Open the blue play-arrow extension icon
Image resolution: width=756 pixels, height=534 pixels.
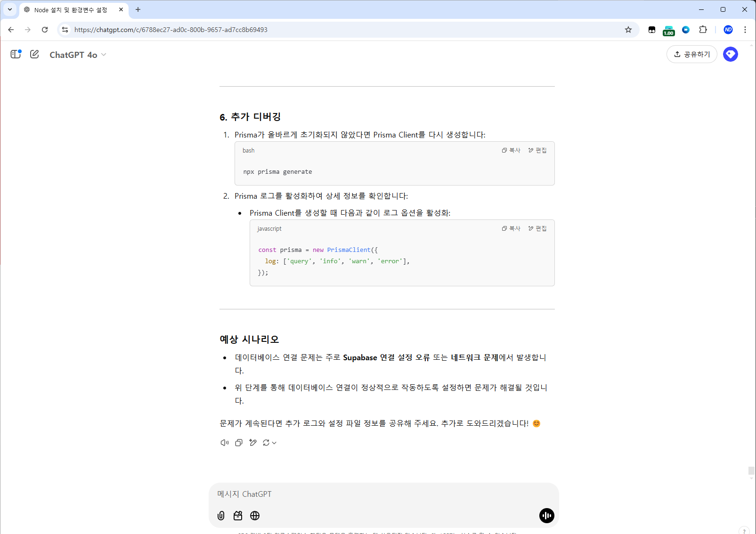point(686,30)
